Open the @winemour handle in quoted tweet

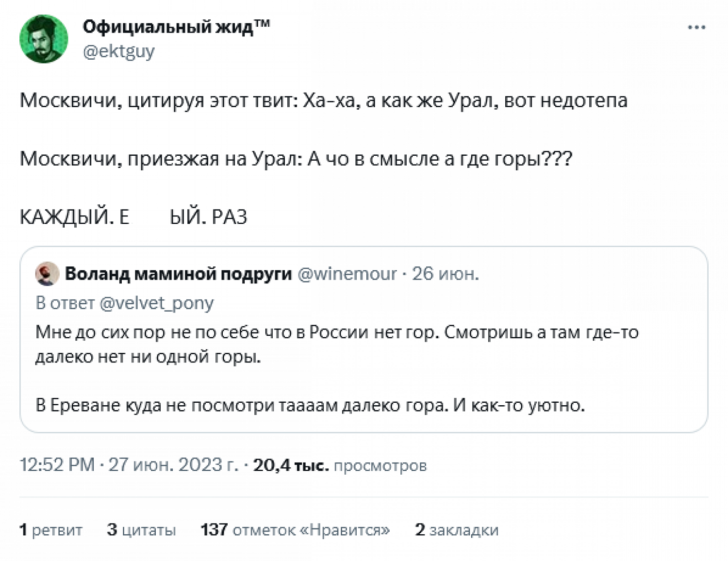347,274
